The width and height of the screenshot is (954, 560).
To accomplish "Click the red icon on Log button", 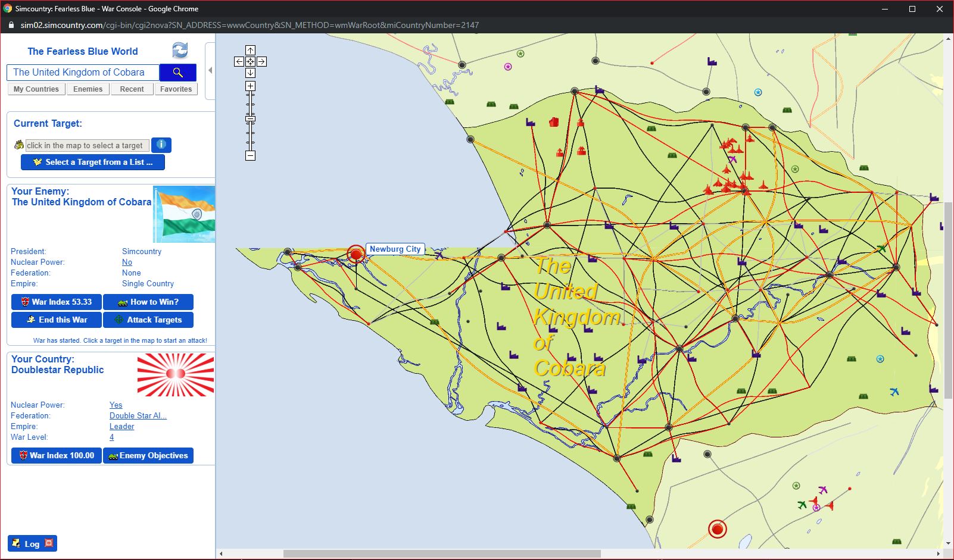I will click(x=49, y=543).
